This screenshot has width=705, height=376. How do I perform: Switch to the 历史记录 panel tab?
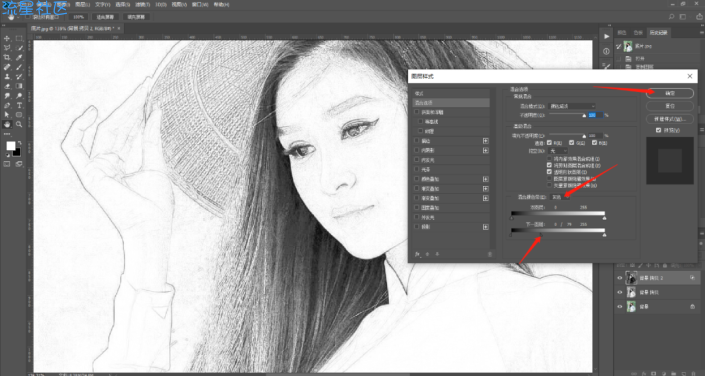click(658, 32)
